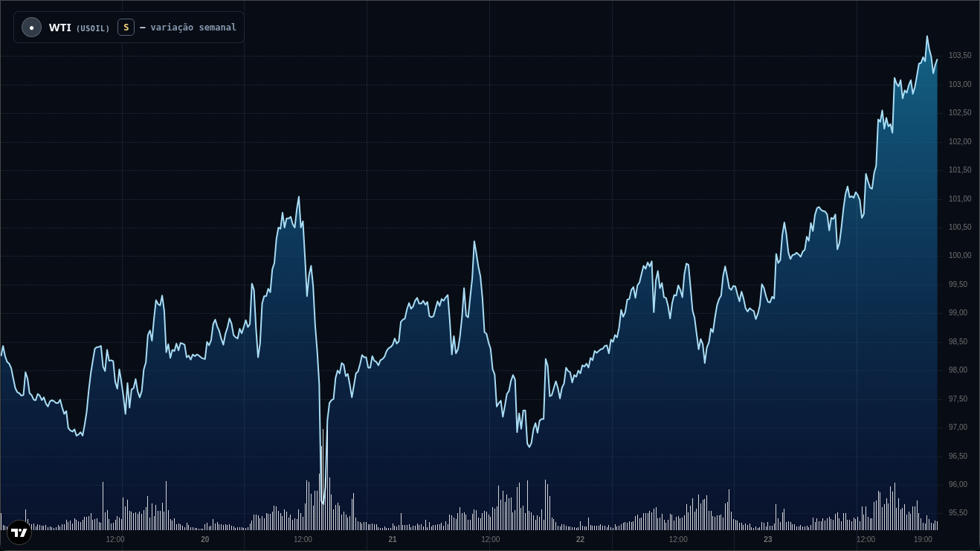This screenshot has height=551, width=980.
Task: Select the 102,50 price level label
Action: click(960, 113)
